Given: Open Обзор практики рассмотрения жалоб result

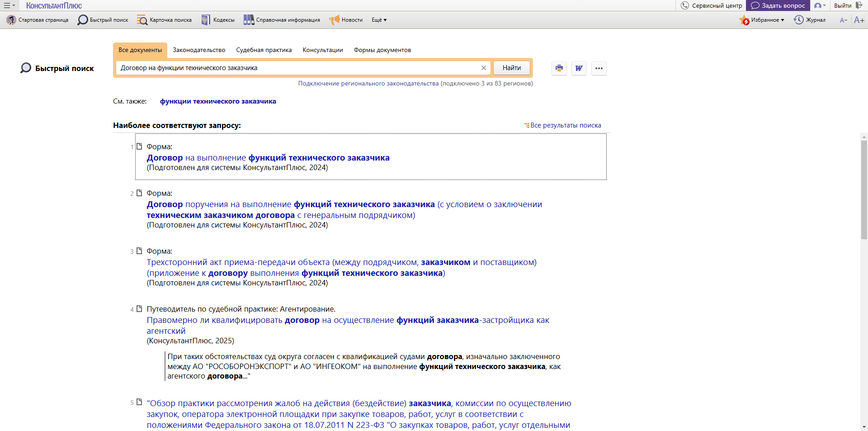Looking at the screenshot, I should (x=359, y=414).
